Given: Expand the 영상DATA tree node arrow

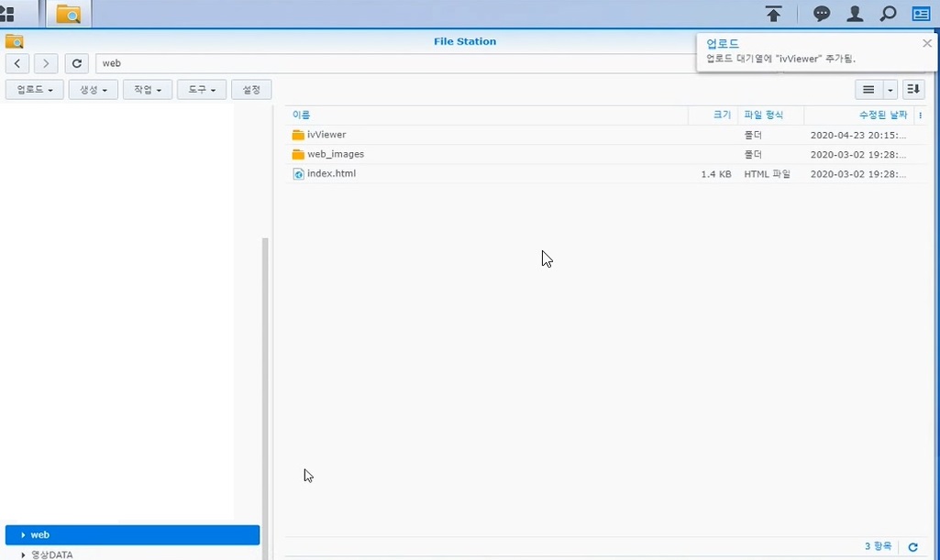Looking at the screenshot, I should point(23,555).
